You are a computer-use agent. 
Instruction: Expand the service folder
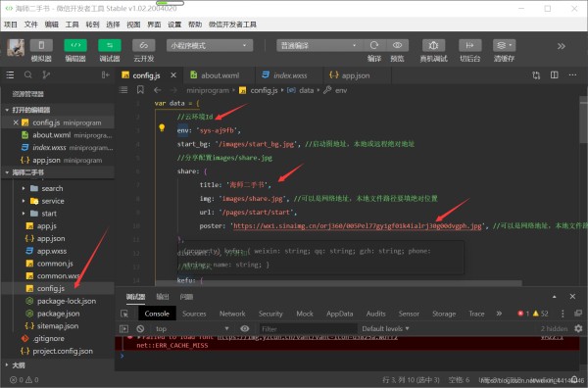click(53, 201)
